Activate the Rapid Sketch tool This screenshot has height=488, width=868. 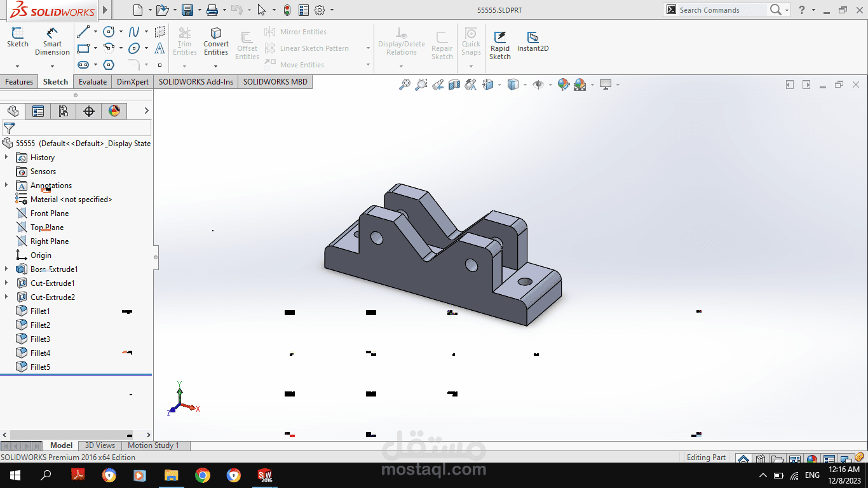click(x=500, y=46)
